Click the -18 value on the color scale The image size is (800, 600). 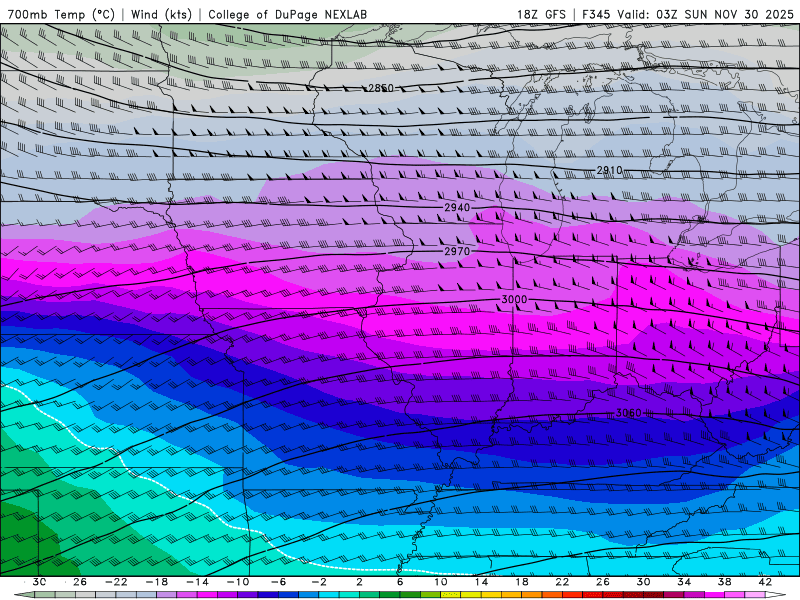(157, 582)
